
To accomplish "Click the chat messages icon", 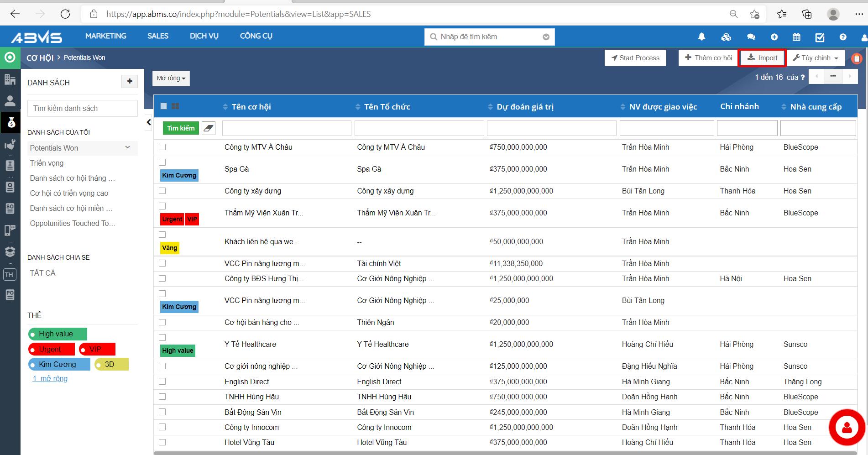I will (751, 37).
